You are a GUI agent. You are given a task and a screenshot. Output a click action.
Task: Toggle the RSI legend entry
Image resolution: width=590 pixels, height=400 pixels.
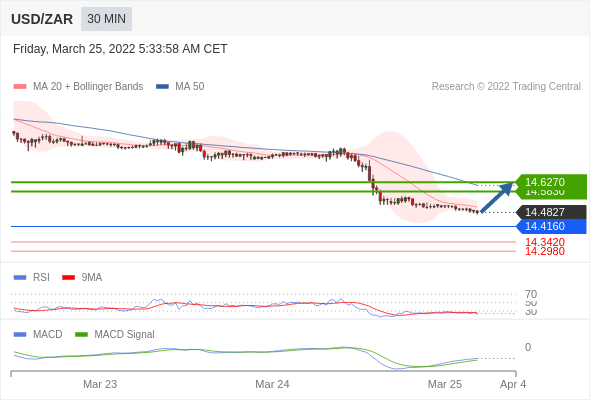(41, 277)
